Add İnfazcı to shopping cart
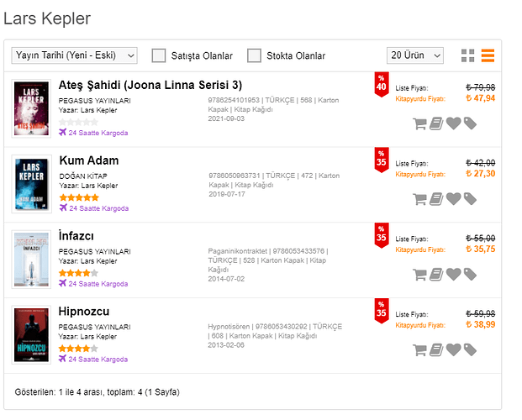This screenshot has width=522, height=420. pos(419,275)
